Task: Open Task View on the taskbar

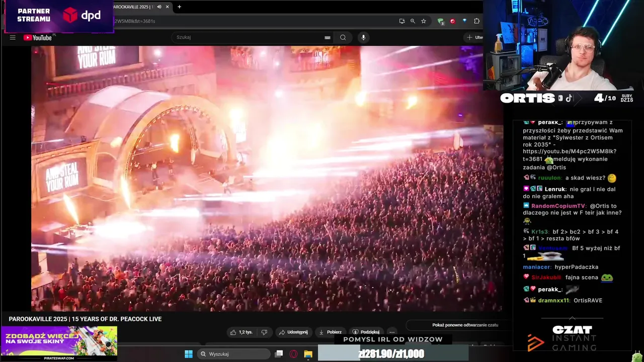Action: (x=279, y=354)
